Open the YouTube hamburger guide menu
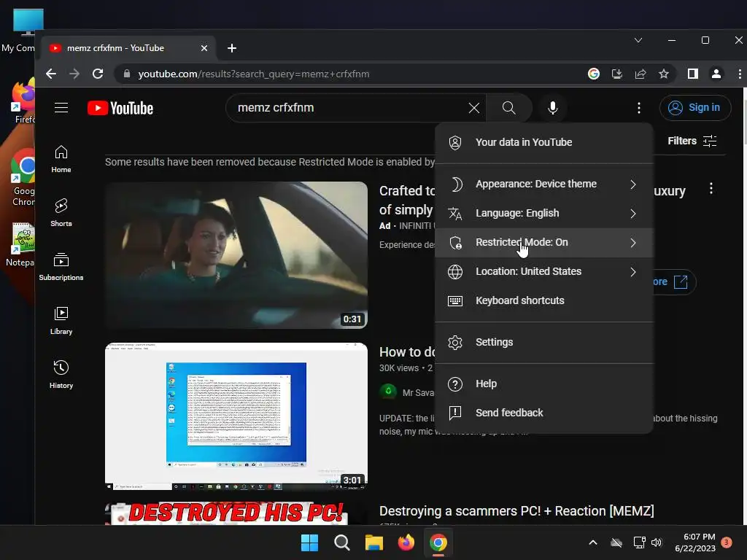The image size is (747, 560). pos(61,108)
